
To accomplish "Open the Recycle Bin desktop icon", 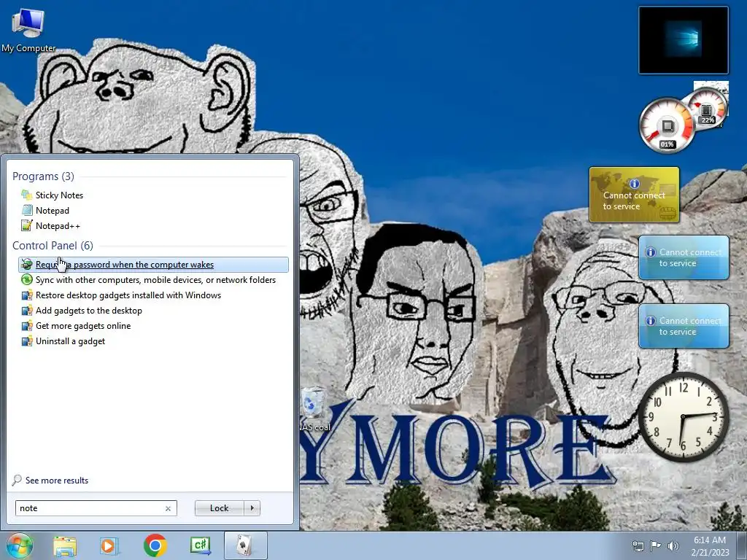I will click(314, 409).
